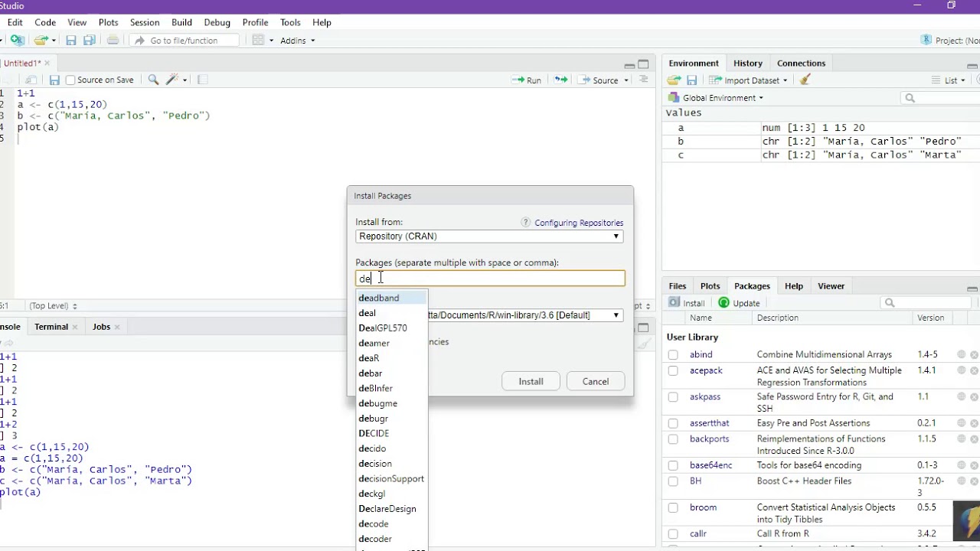
Task: Open the Configuring Repositories link
Action: tap(579, 223)
